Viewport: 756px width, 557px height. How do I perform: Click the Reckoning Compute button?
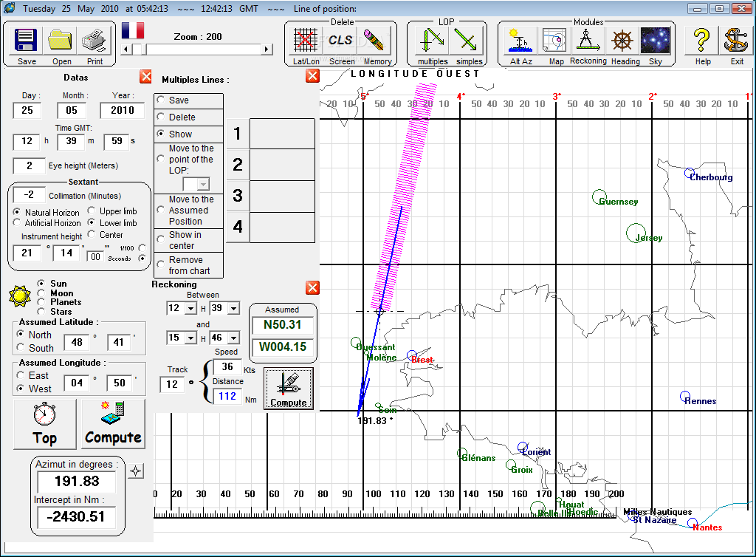pyautogui.click(x=289, y=389)
